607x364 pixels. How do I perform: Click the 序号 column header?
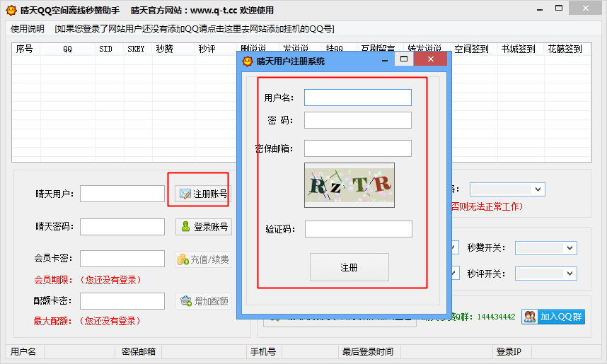pos(25,49)
